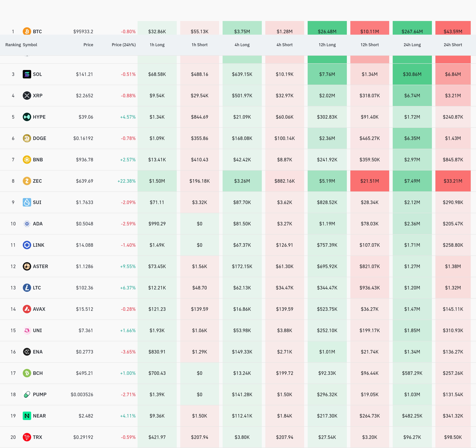Open the PUMP symbol link
This screenshot has height=448, width=476.
[40, 395]
